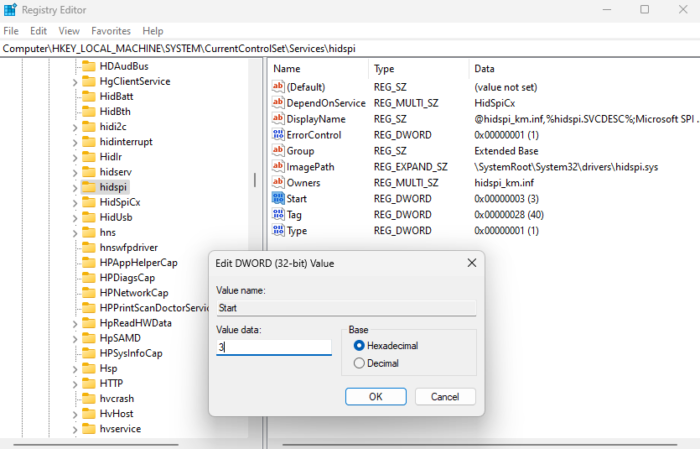Click the hidinterrupt folder icon
This screenshot has width=700, height=449.
pos(89,142)
